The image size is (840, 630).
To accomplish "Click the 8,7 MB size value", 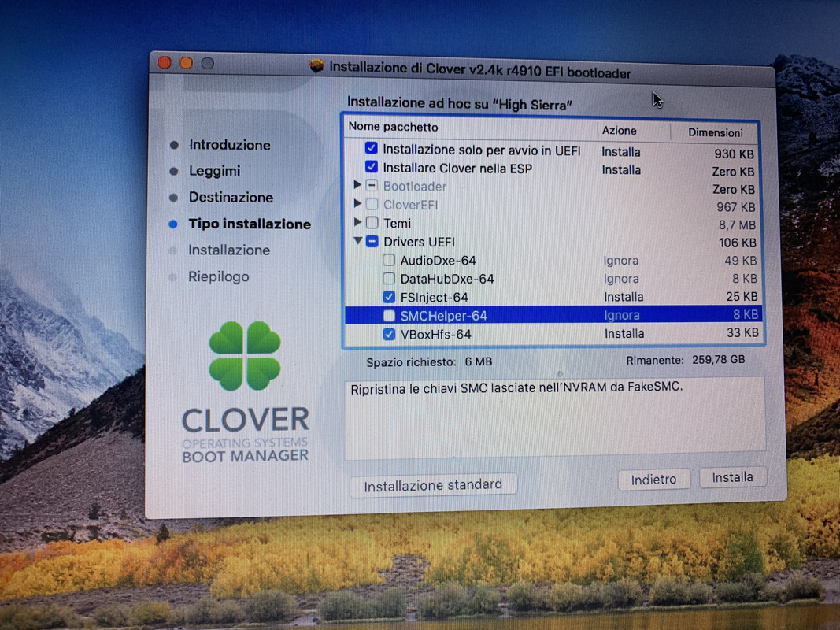I will click(x=737, y=225).
